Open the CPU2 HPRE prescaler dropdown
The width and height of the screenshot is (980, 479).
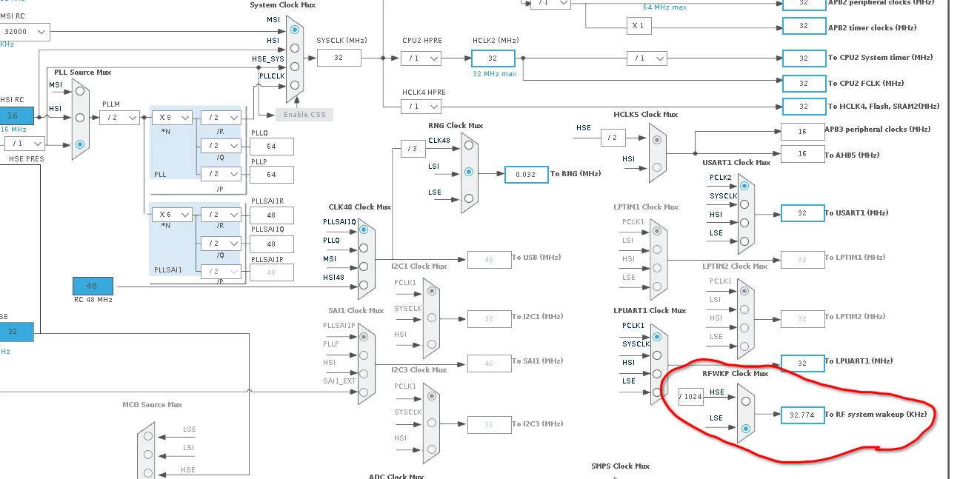click(421, 58)
